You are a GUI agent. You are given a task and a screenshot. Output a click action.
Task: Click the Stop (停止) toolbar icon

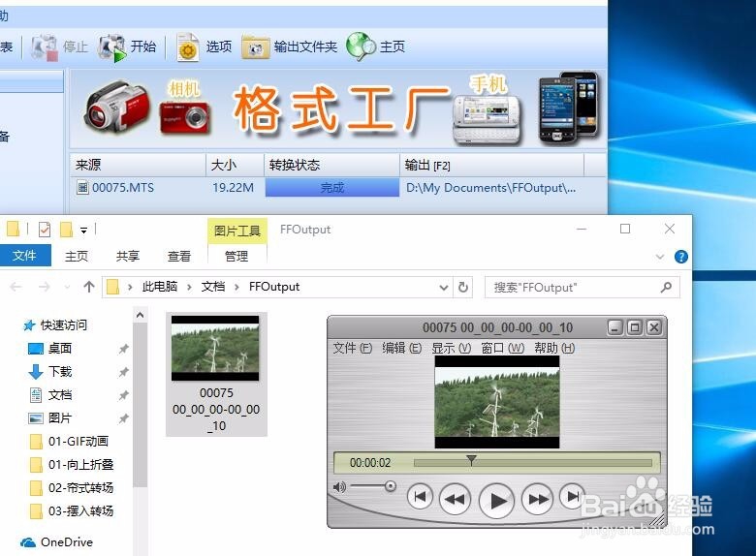(45, 46)
